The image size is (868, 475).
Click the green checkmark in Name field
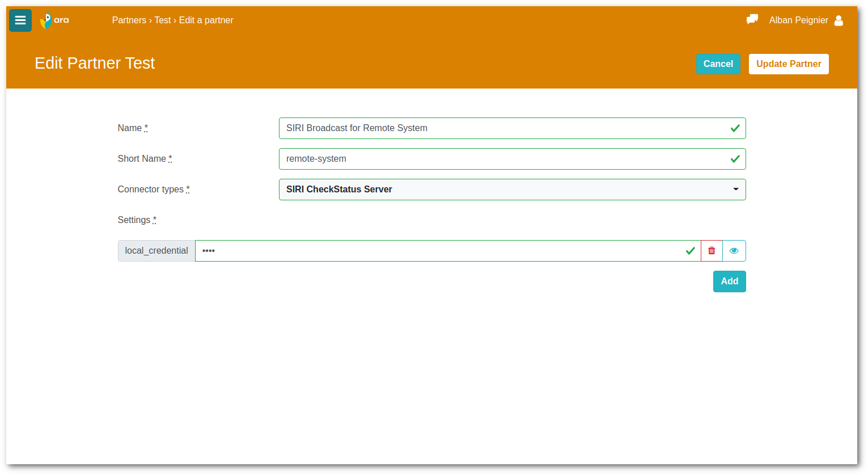735,128
